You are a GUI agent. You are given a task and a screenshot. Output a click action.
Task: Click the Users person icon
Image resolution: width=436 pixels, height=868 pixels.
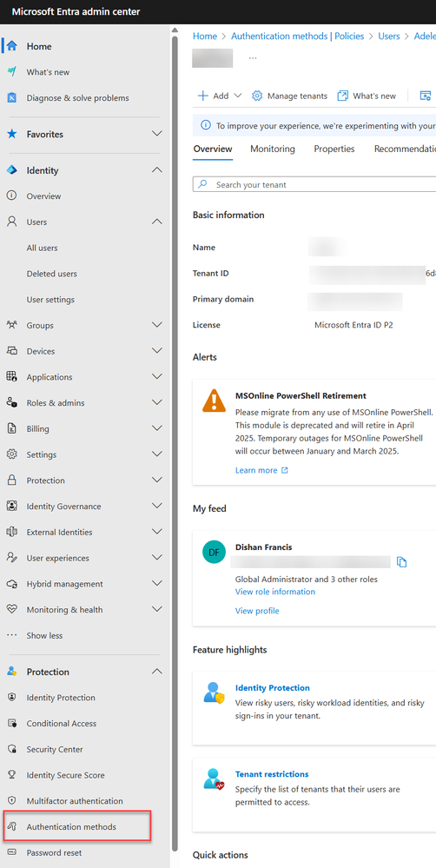(x=11, y=222)
